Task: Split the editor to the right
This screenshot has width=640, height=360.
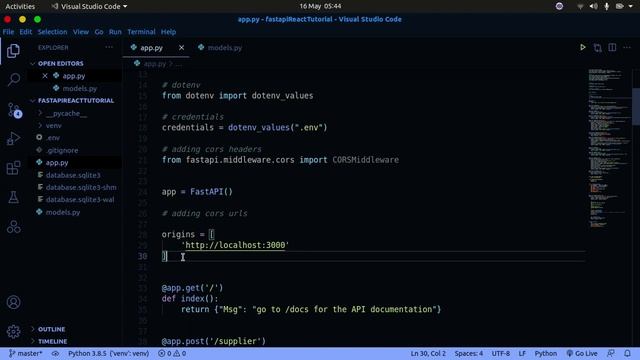Action: (612, 47)
